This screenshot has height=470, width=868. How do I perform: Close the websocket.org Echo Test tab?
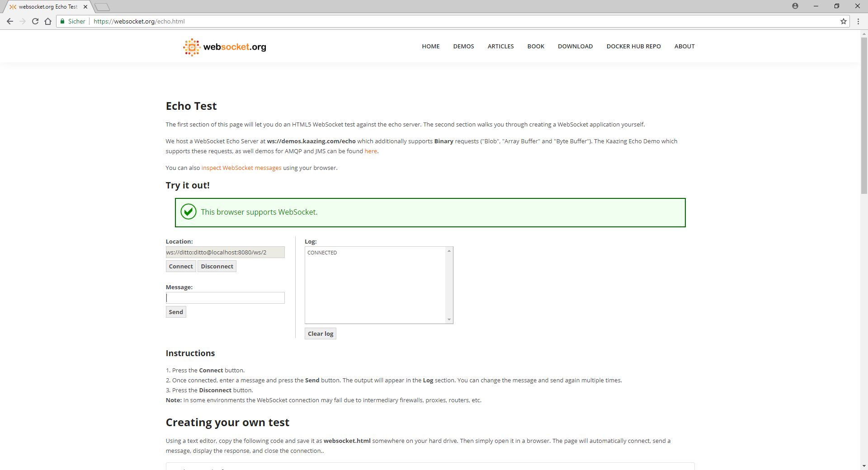click(85, 7)
